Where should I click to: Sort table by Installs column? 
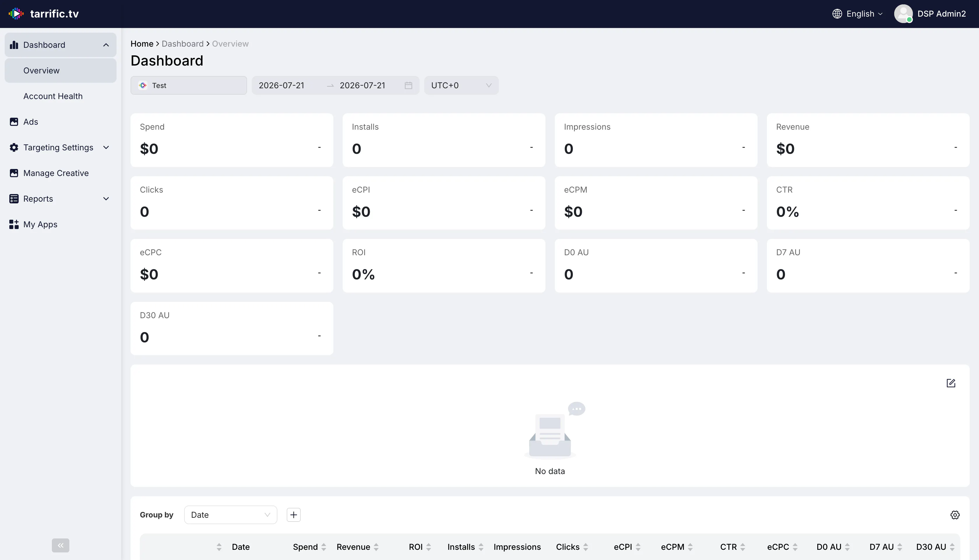[x=481, y=547]
